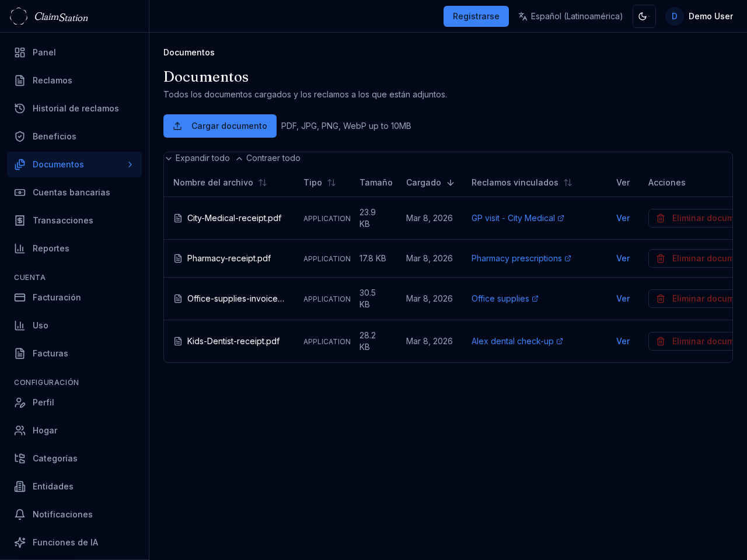Image resolution: width=747 pixels, height=560 pixels.
Task: Expand the Documentos sidebar chevron
Action: (x=130, y=164)
